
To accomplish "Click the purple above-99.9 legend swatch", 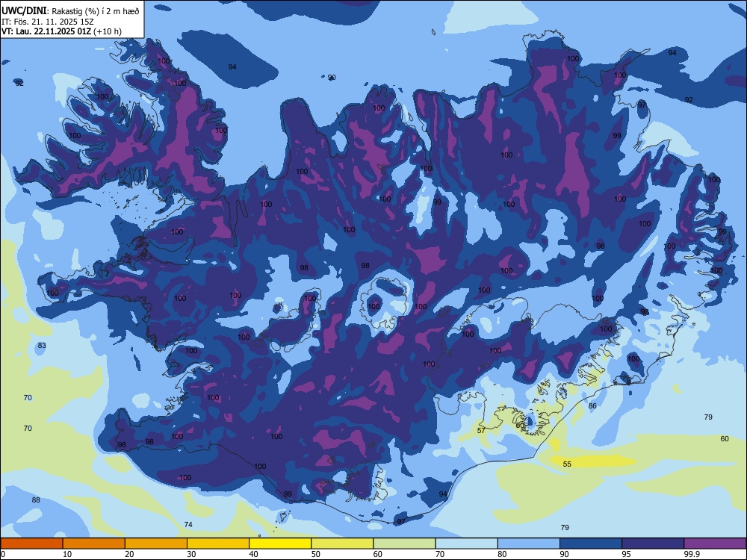I will [x=715, y=544].
